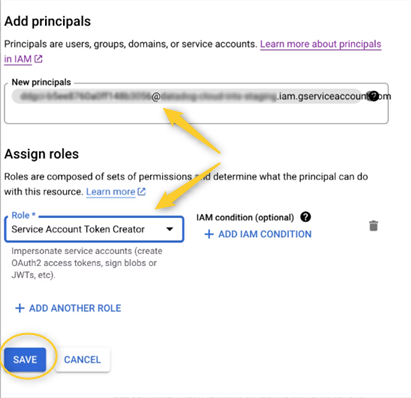Click the 'Role *' field label
This screenshot has width=411, height=398.
[x=23, y=215]
